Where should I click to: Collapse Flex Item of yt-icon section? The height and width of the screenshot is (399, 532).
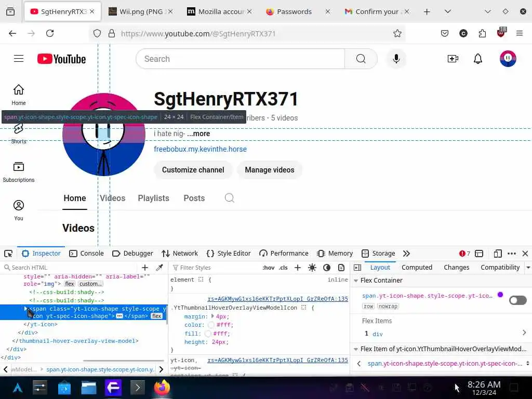coord(356,349)
